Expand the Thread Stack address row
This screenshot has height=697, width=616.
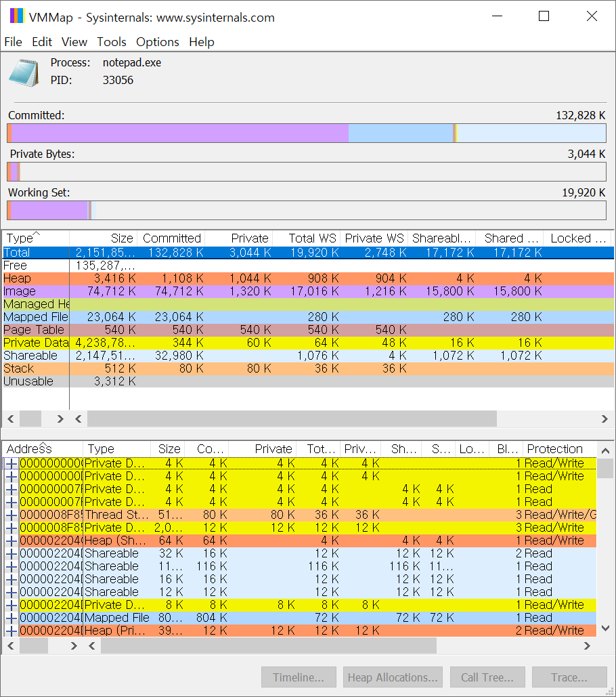tap(12, 515)
